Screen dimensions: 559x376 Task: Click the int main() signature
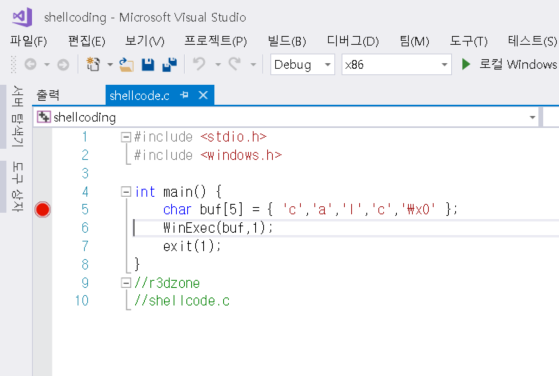click(x=178, y=192)
